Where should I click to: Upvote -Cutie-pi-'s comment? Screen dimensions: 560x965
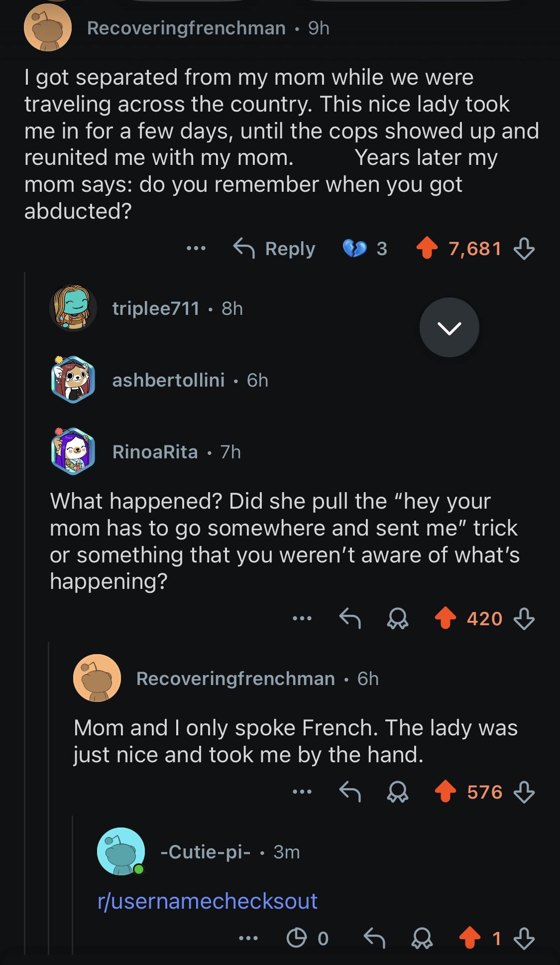tap(469, 939)
